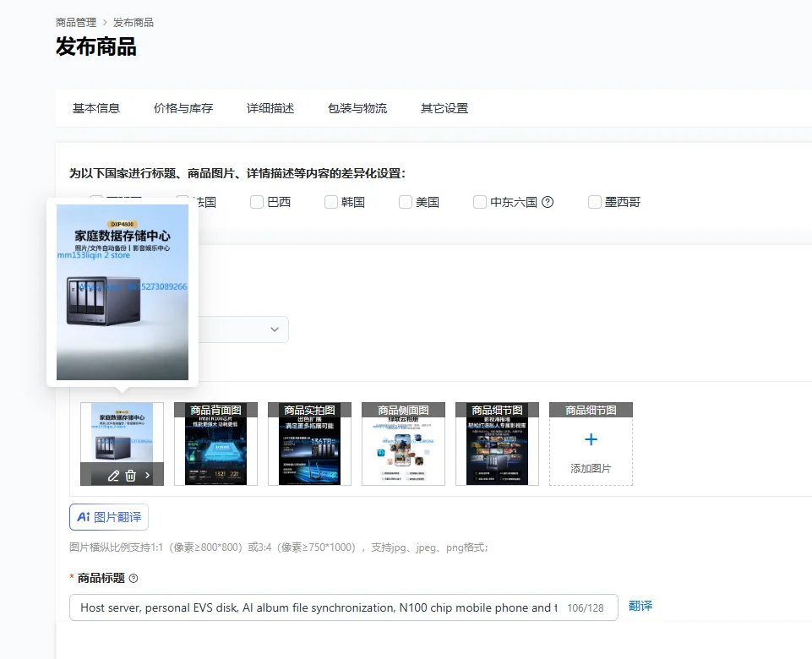Open the 价格与库存 tab
The width and height of the screenshot is (812, 659).
(183, 108)
